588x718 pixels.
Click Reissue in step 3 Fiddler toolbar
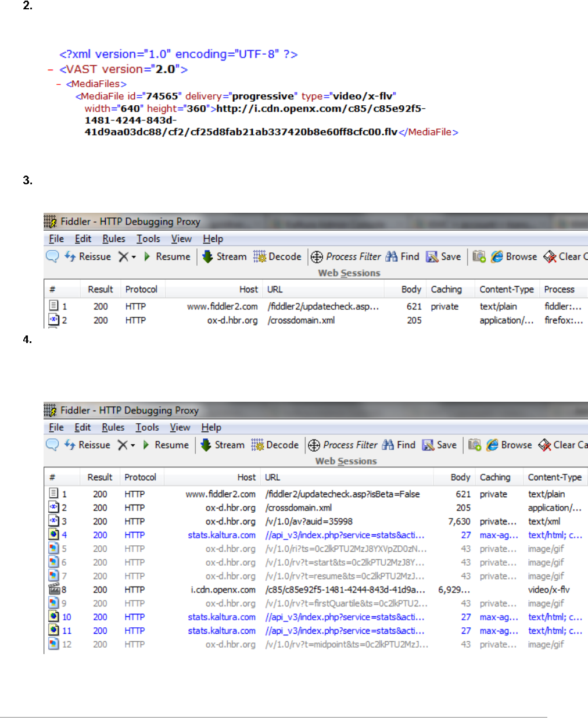pyautogui.click(x=87, y=256)
